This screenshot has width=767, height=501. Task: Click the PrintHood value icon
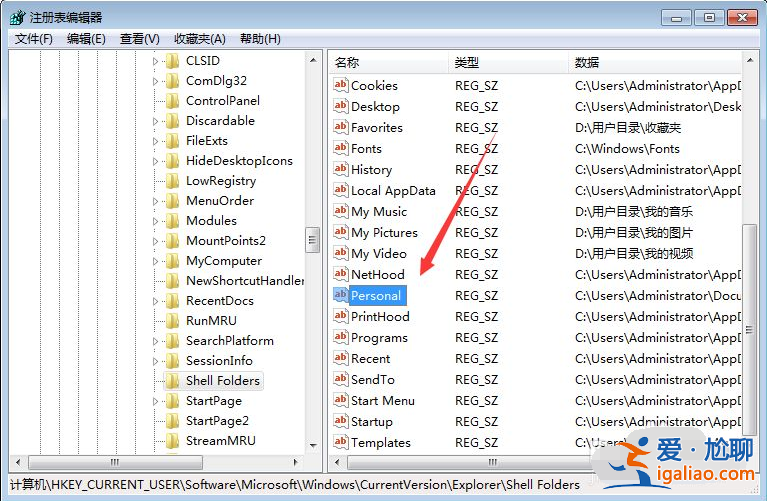pyautogui.click(x=340, y=317)
